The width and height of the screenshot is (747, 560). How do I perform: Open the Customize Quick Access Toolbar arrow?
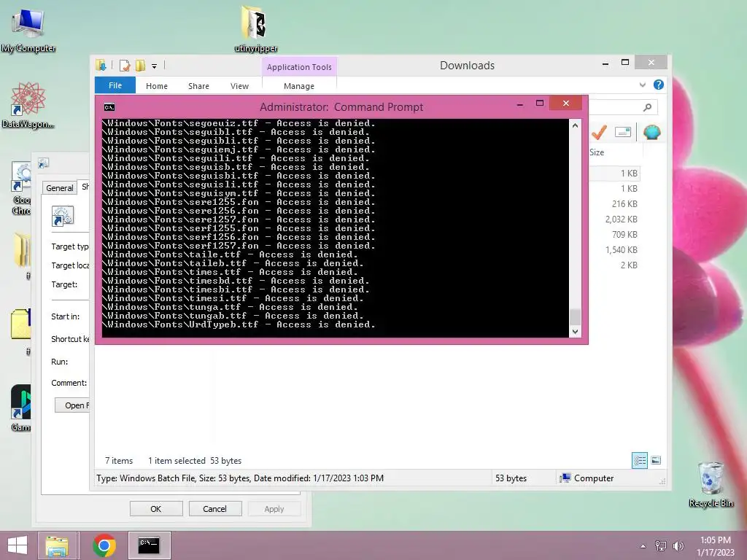155,66
